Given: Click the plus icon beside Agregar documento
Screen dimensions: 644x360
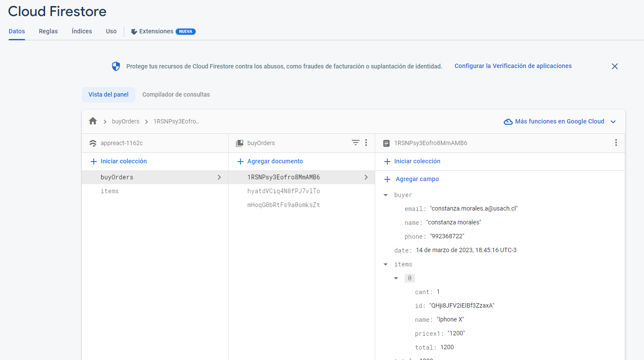Looking at the screenshot, I should click(241, 162).
